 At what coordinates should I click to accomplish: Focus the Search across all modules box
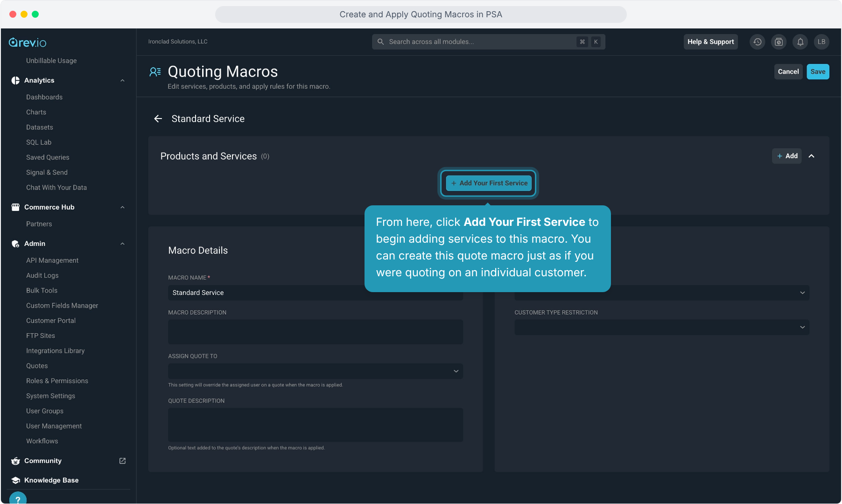(x=488, y=42)
